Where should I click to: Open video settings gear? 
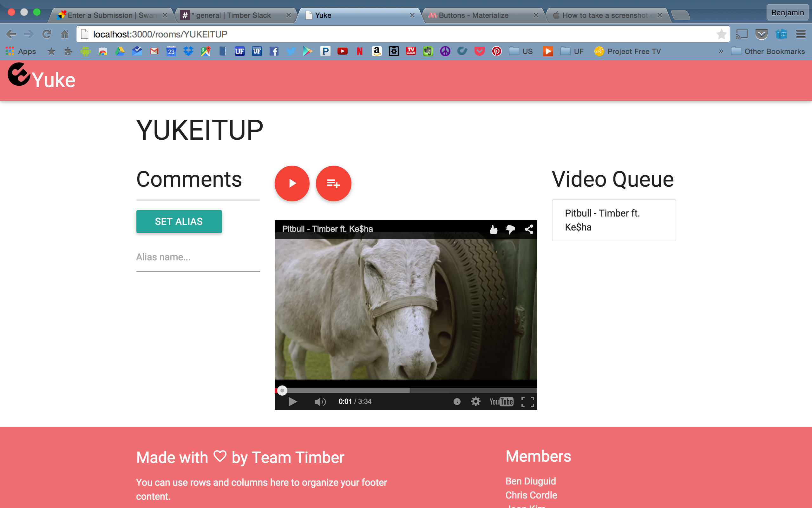coord(475,402)
